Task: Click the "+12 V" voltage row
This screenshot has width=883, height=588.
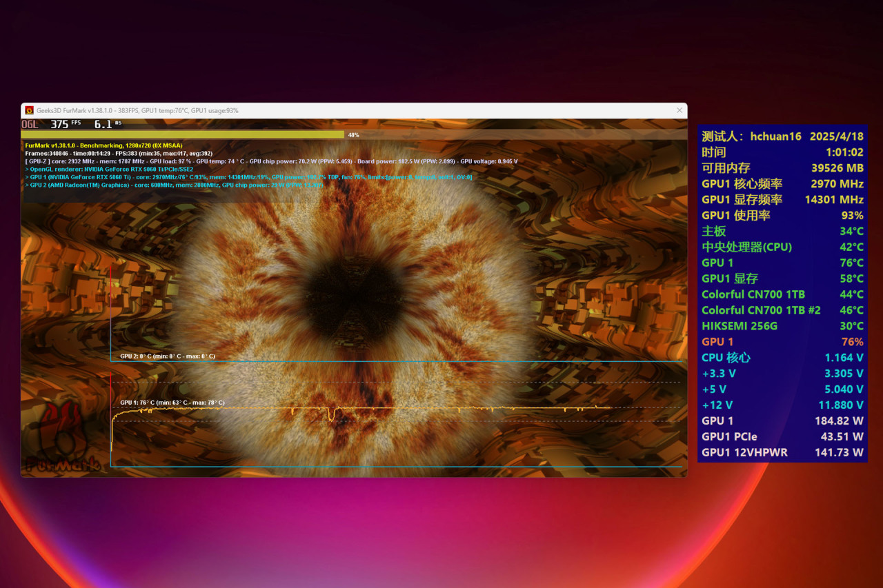Action: [x=782, y=405]
